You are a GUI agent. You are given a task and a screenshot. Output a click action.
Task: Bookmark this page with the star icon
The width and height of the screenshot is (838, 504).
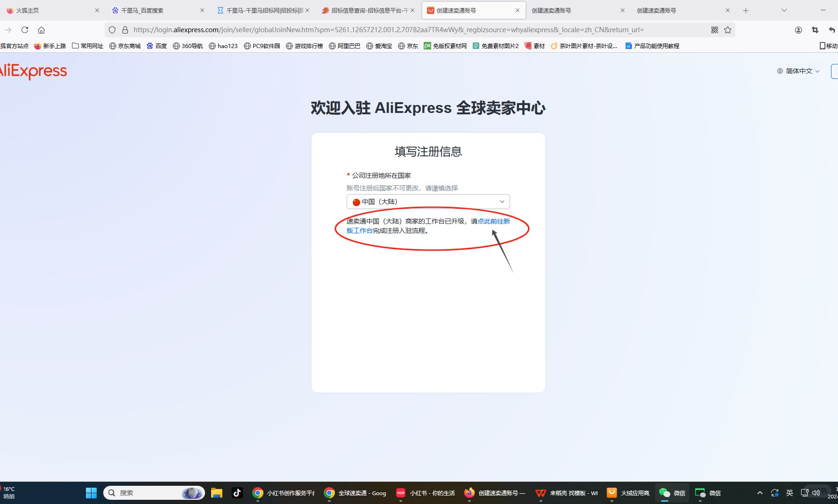click(728, 30)
